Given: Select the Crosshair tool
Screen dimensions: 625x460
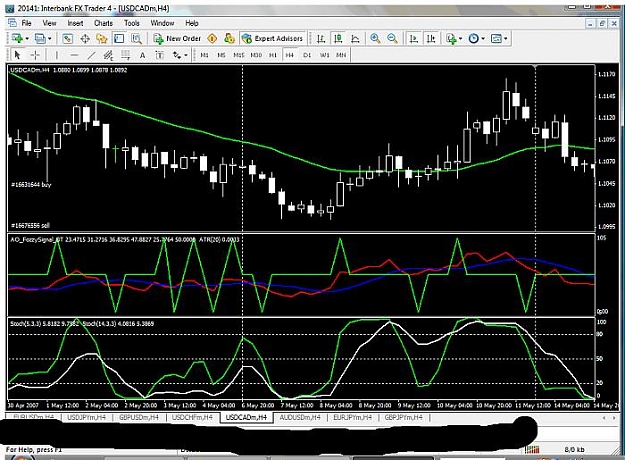Looking at the screenshot, I should (x=35, y=55).
